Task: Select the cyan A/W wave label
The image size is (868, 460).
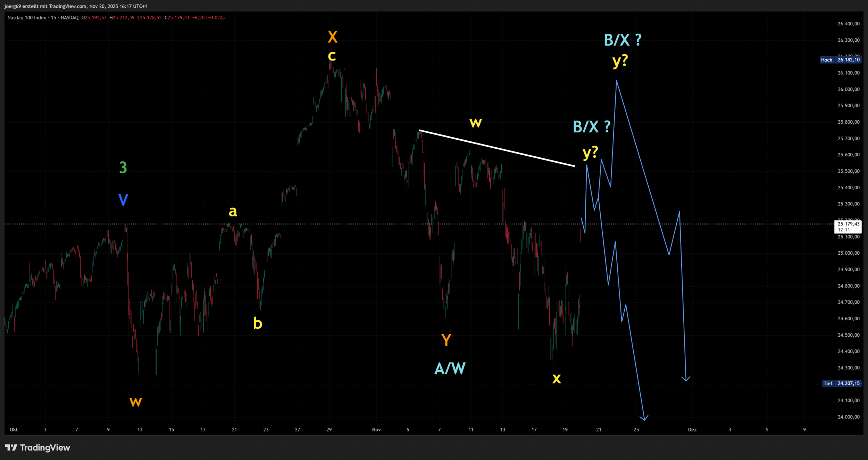Action: 450,369
